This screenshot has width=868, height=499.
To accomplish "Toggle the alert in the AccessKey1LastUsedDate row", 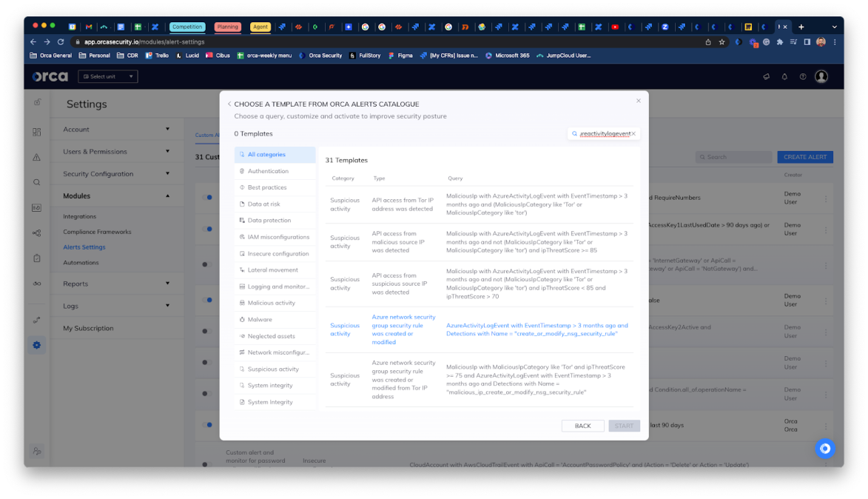I will [208, 229].
